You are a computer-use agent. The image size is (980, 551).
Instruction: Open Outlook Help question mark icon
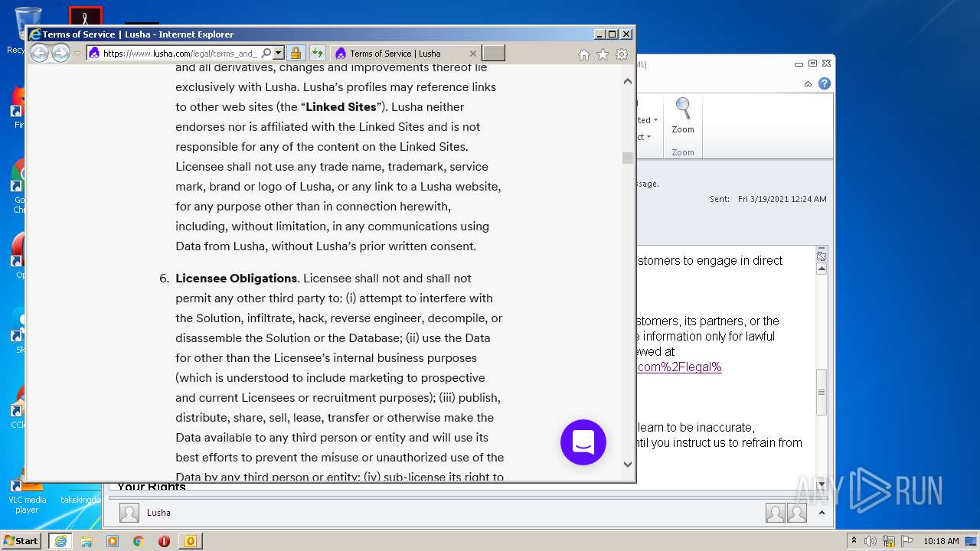(x=825, y=84)
